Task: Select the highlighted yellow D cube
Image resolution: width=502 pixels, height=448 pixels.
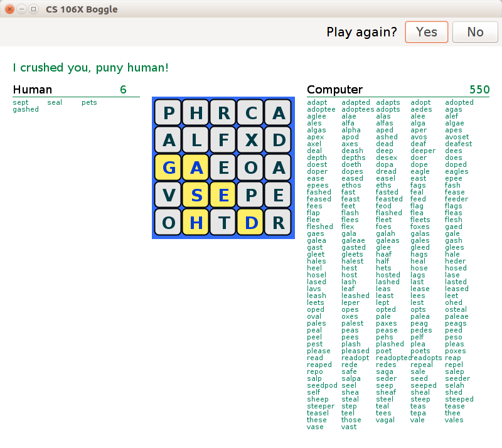Action: click(x=251, y=223)
